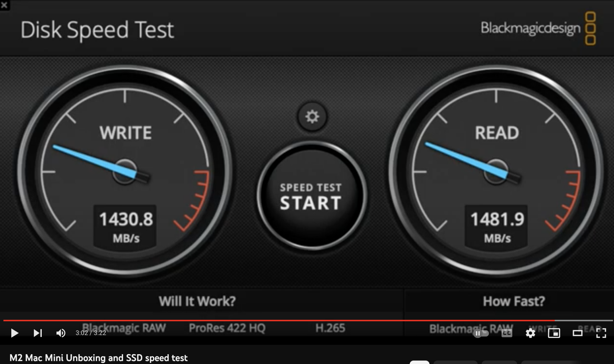Toggle the autoplay switch

[480, 333]
